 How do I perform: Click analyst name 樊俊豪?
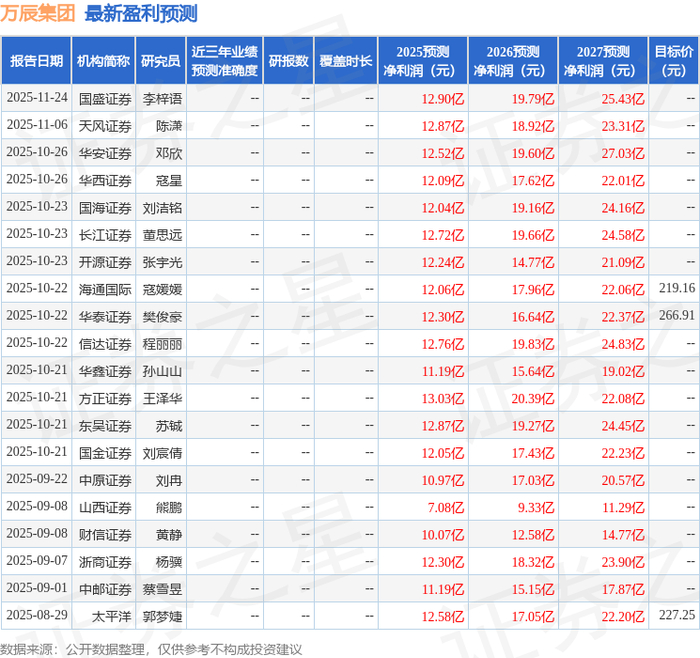[x=162, y=317]
